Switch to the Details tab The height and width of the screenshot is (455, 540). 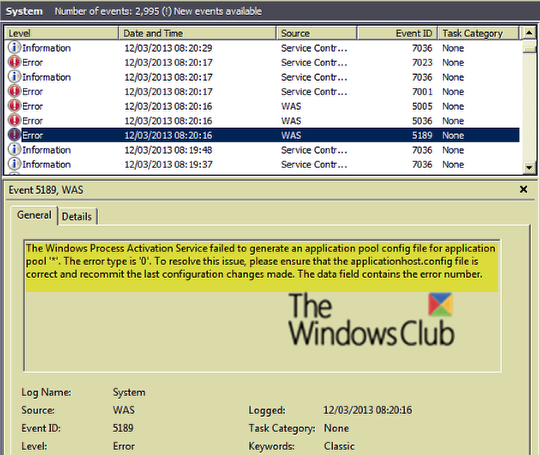pyautogui.click(x=77, y=217)
